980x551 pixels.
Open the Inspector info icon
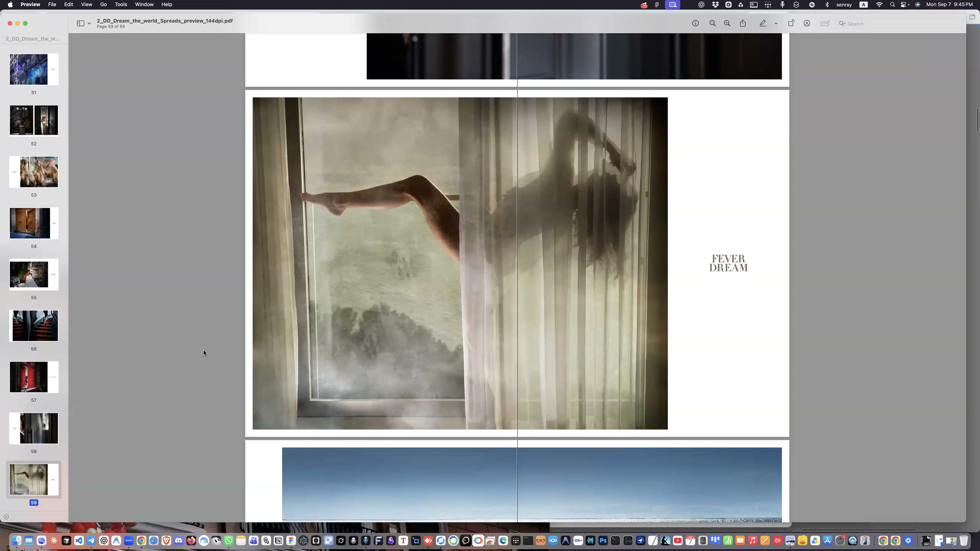click(695, 23)
